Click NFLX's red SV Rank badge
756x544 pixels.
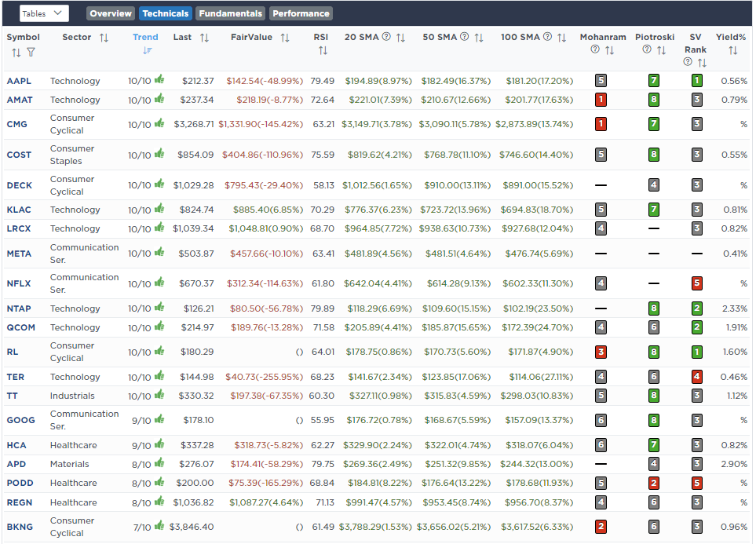pyautogui.click(x=696, y=283)
